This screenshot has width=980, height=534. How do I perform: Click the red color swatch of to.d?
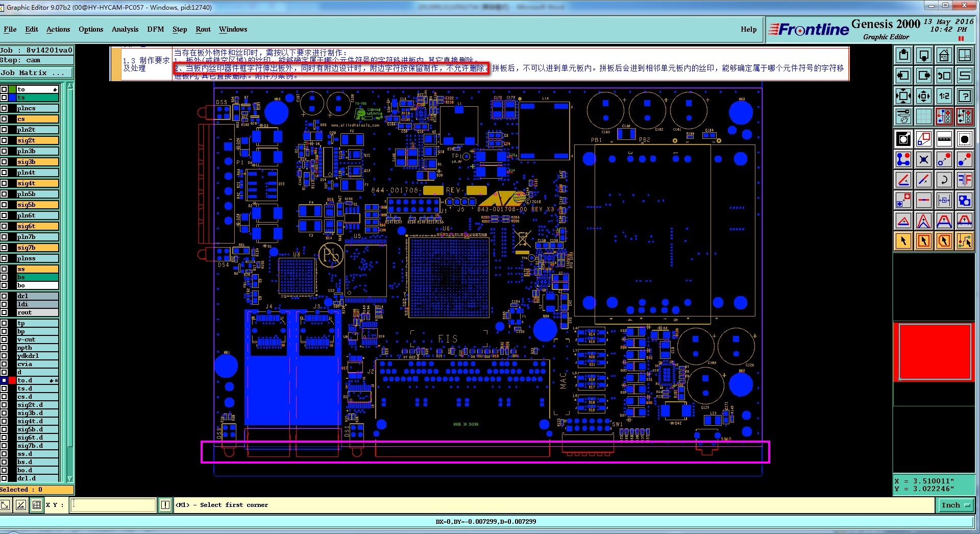point(12,380)
